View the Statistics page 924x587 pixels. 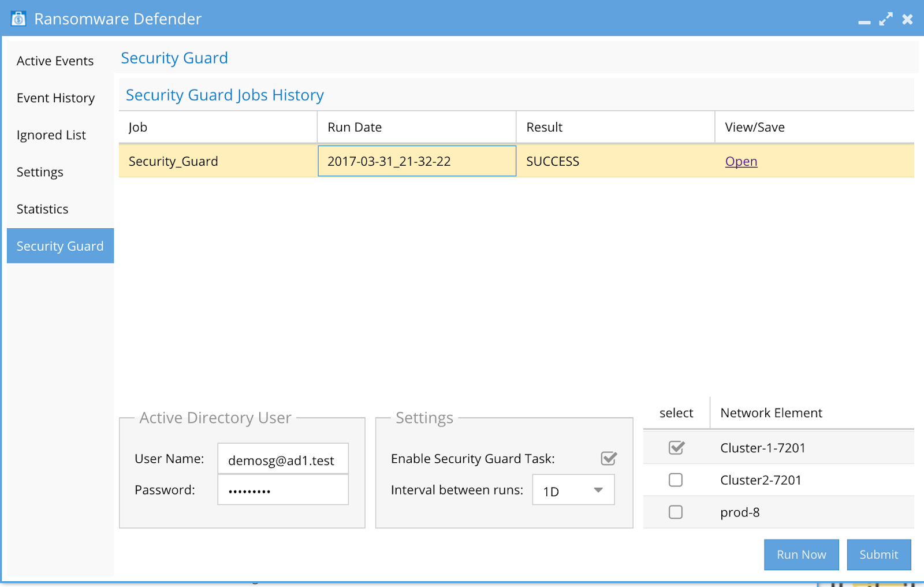(60, 209)
